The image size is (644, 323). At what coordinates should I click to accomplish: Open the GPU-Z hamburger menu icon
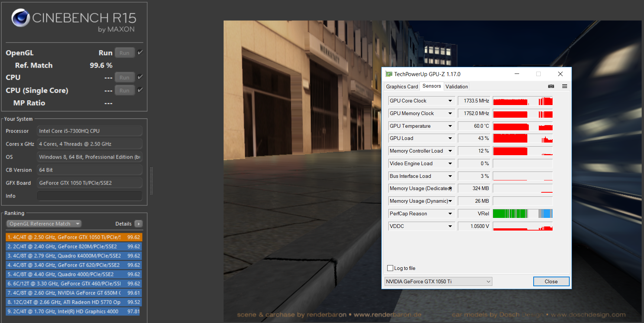(x=564, y=86)
